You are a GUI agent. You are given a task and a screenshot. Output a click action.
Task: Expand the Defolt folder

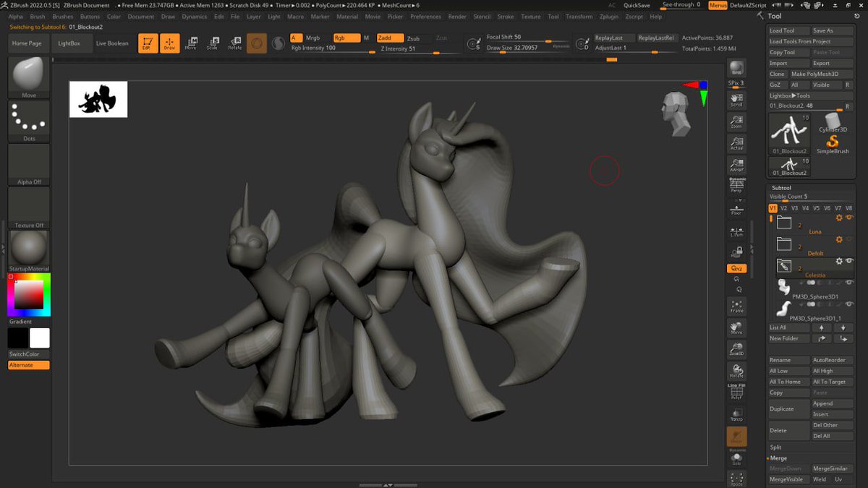point(784,244)
